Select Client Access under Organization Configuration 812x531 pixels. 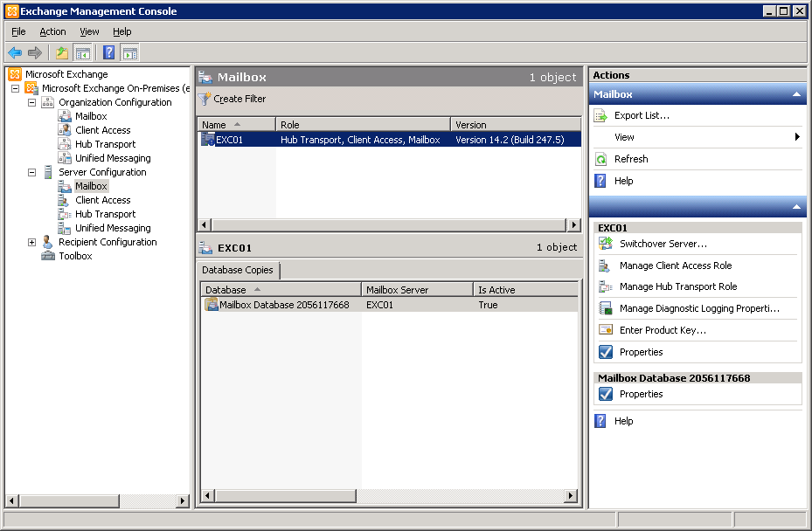click(x=102, y=130)
